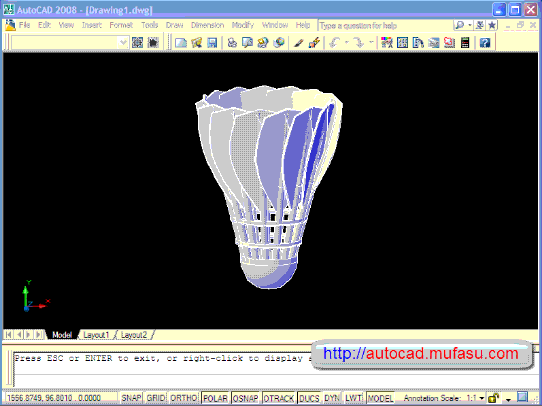The width and height of the screenshot is (542, 406).
Task: Click the Redo arrow icon
Action: 359,43
